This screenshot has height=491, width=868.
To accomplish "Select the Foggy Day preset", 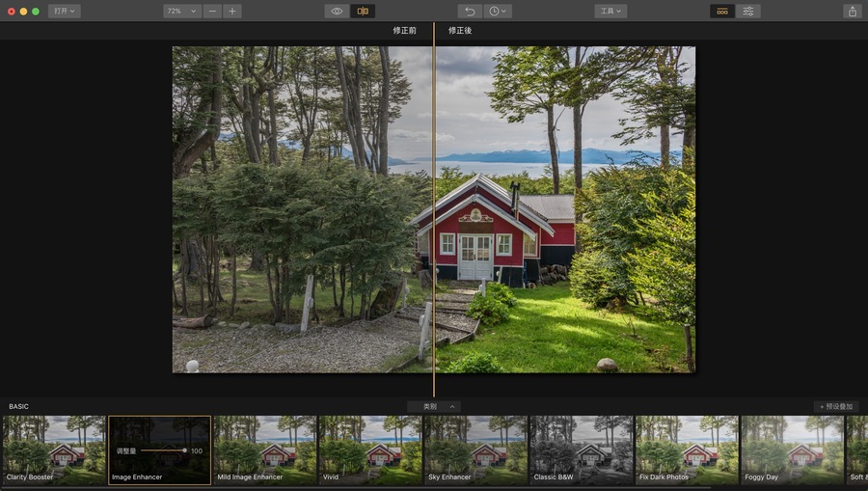I will coord(792,450).
